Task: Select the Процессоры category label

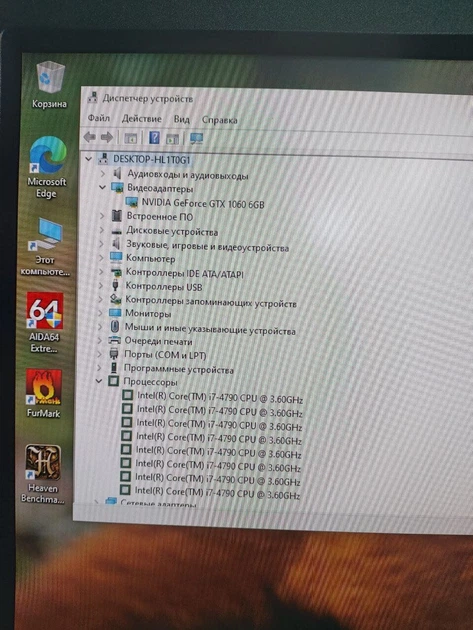Action: click(150, 381)
